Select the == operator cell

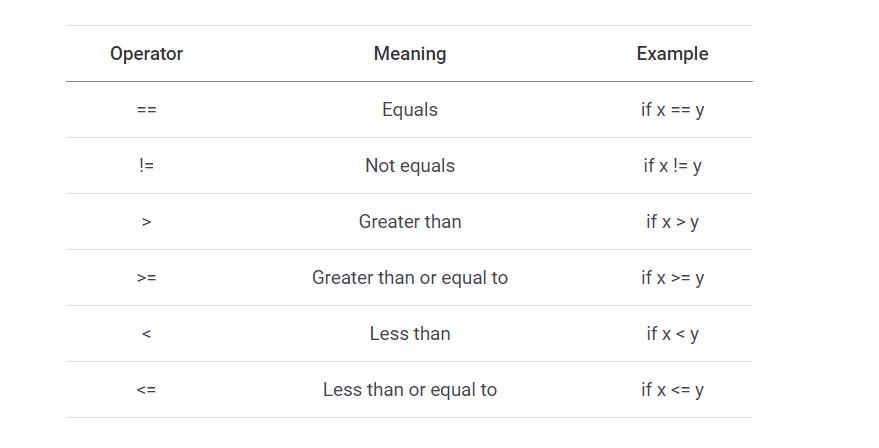point(146,110)
